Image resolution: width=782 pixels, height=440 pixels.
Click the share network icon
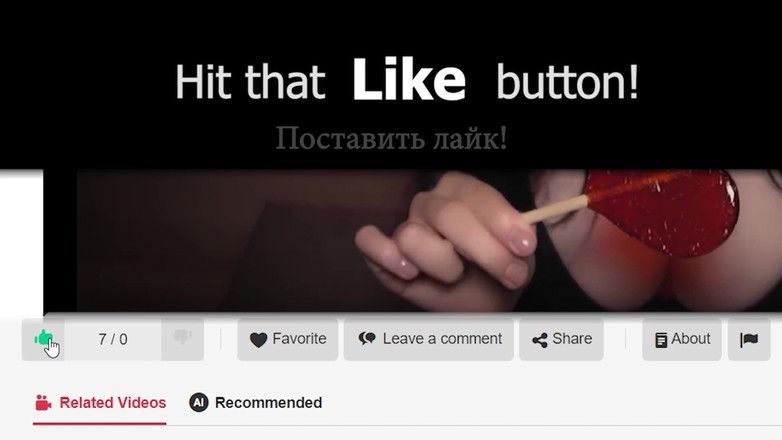coord(540,340)
